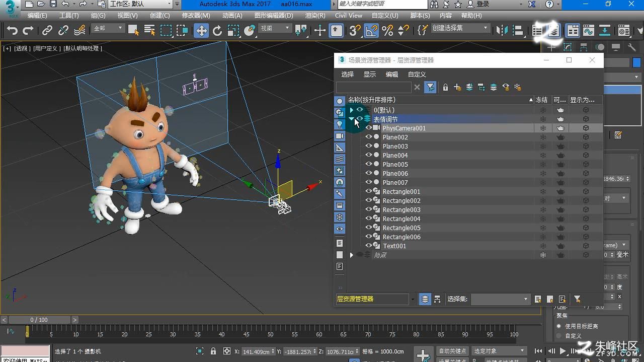Collapse the 表情调节 layer
Viewport: 644px width, 362px height.
[x=351, y=119]
